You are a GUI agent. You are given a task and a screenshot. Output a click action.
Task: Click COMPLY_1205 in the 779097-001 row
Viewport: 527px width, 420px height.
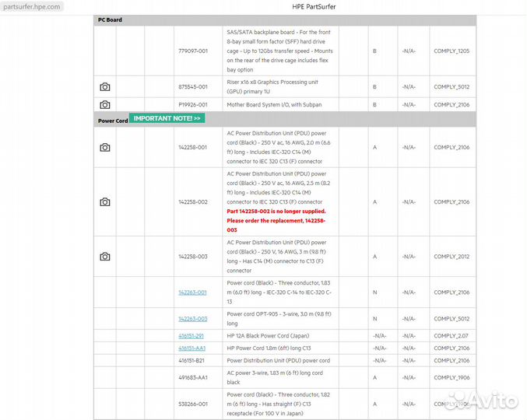(x=451, y=51)
